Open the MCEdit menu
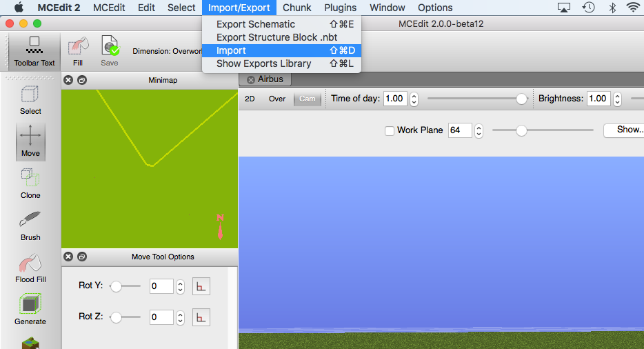The height and width of the screenshot is (349, 644). (109, 8)
